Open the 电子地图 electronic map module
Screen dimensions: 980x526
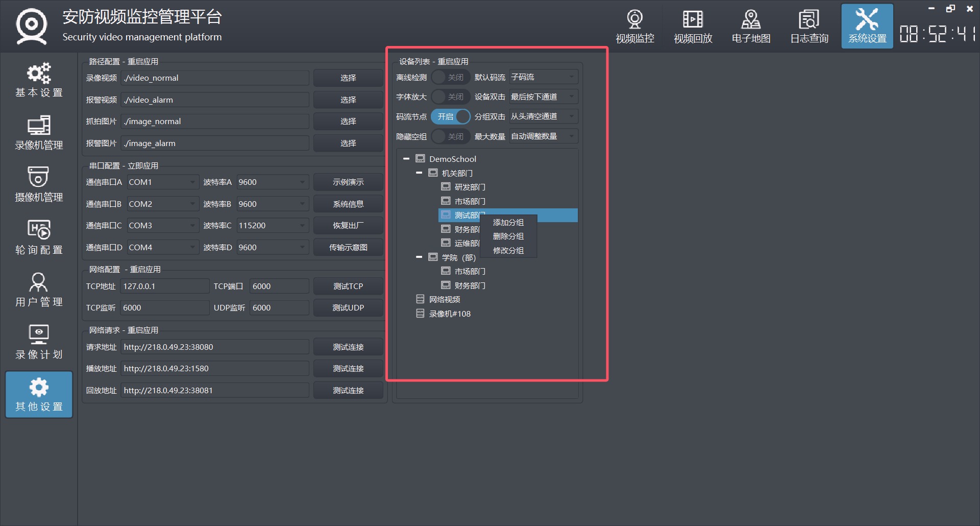751,27
